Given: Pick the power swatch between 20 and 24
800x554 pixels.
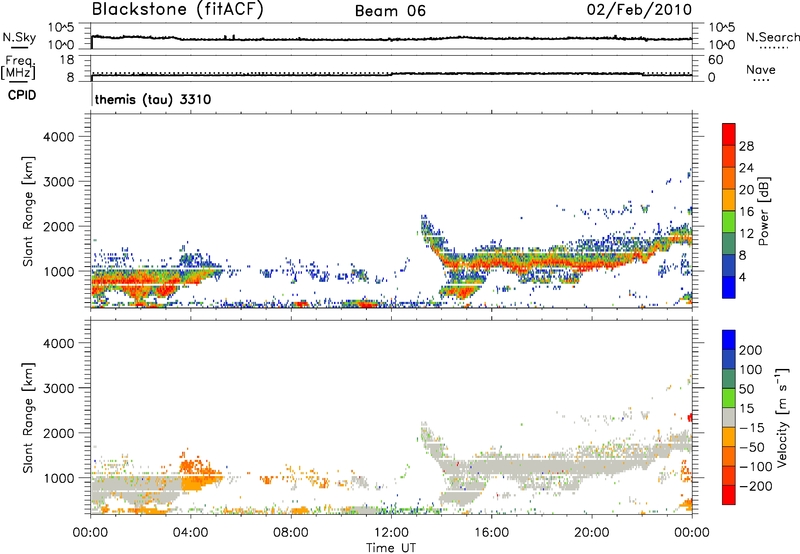Looking at the screenshot, I should [x=729, y=178].
